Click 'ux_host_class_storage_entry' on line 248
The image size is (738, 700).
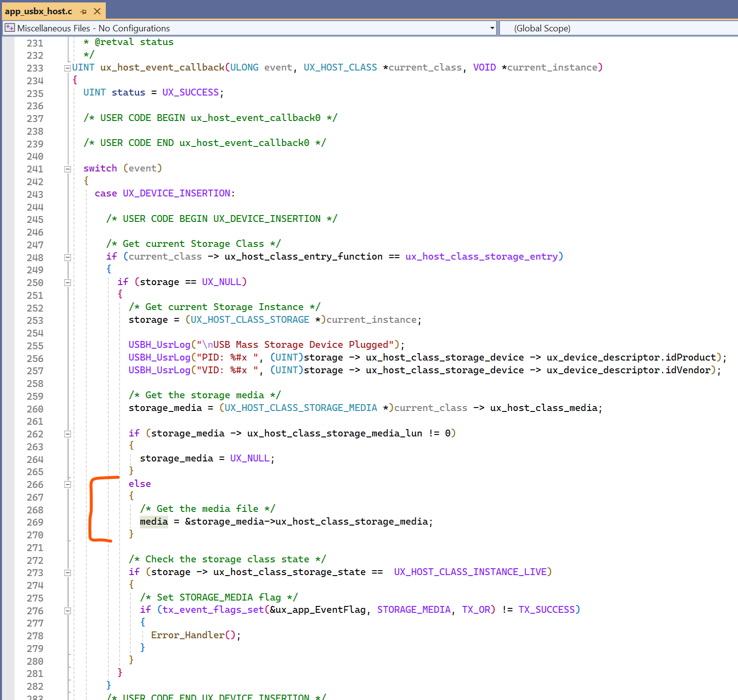(481, 256)
